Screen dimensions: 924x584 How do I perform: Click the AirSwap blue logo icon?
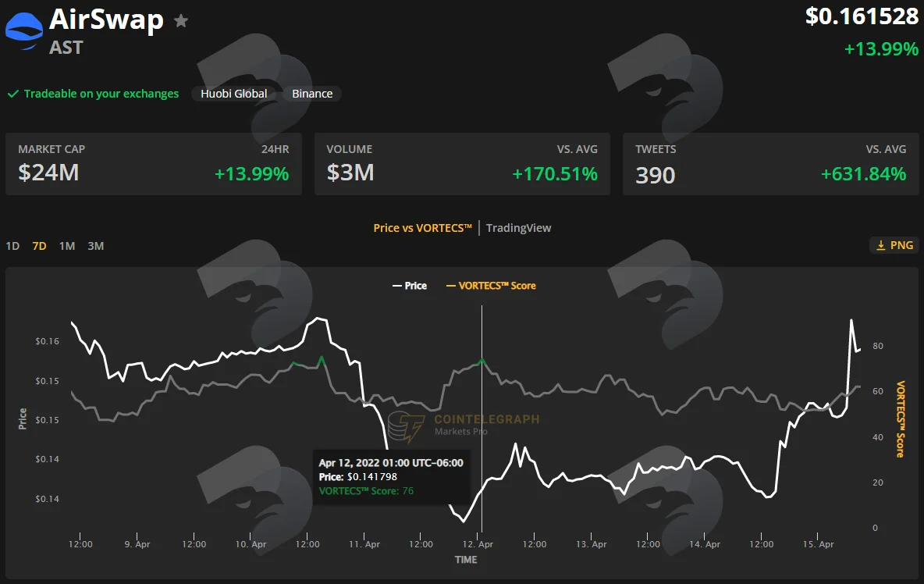tap(24, 30)
